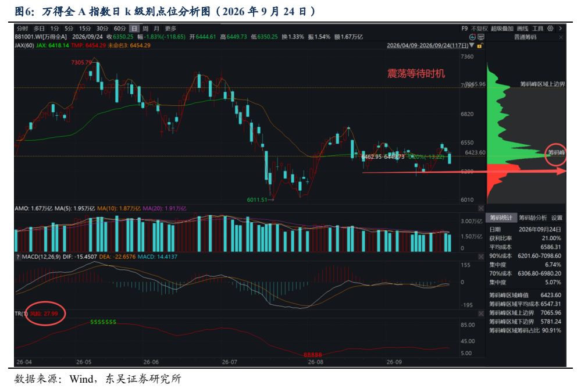Screen dimensions: 581x392
Task: Select the 15分 period
Action: click(x=85, y=28)
